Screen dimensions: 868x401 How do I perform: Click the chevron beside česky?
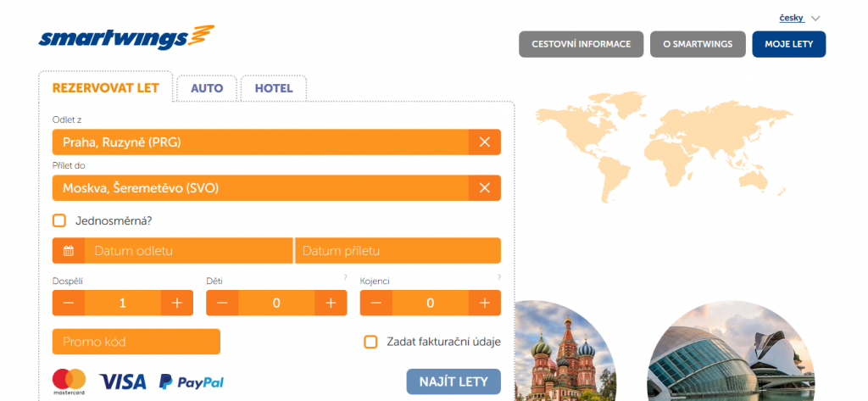(x=815, y=19)
